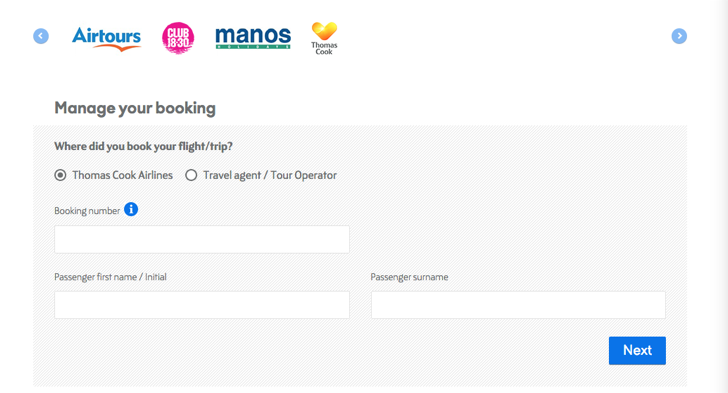Focus the Passenger surname input box

point(518,305)
